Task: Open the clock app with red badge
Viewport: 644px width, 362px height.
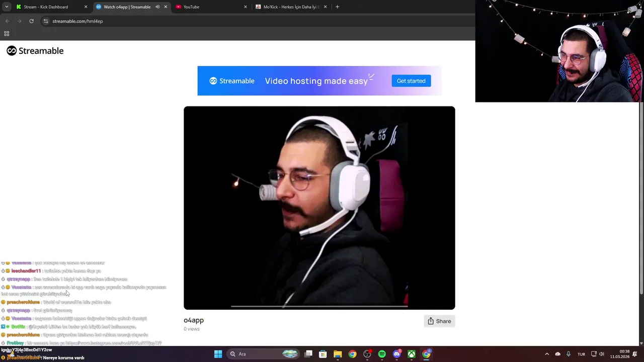Action: (367, 354)
